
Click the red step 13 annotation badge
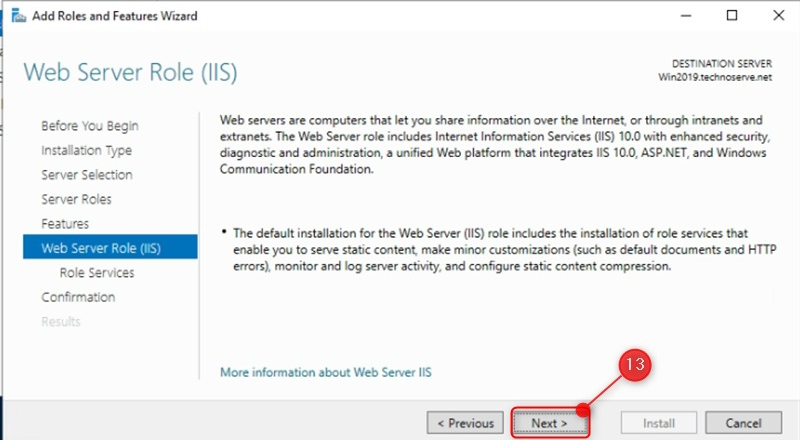(x=634, y=365)
